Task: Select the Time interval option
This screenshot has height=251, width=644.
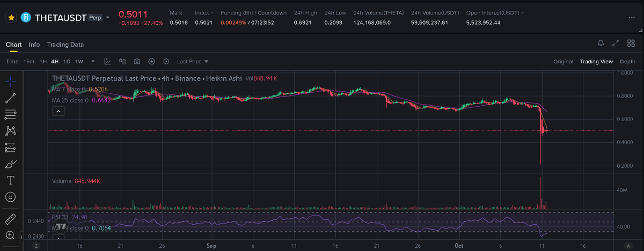Action: pos(12,62)
